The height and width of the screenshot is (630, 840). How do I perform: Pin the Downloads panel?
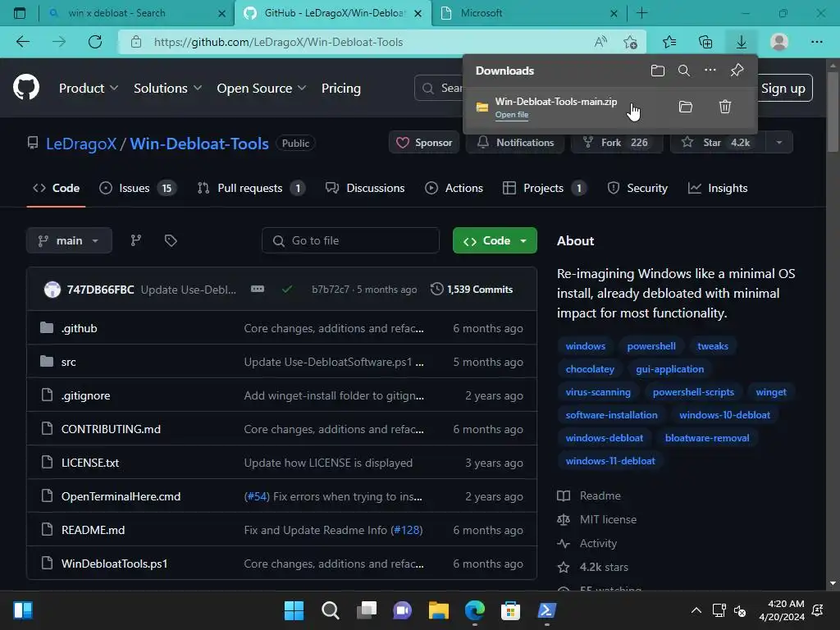(x=737, y=71)
